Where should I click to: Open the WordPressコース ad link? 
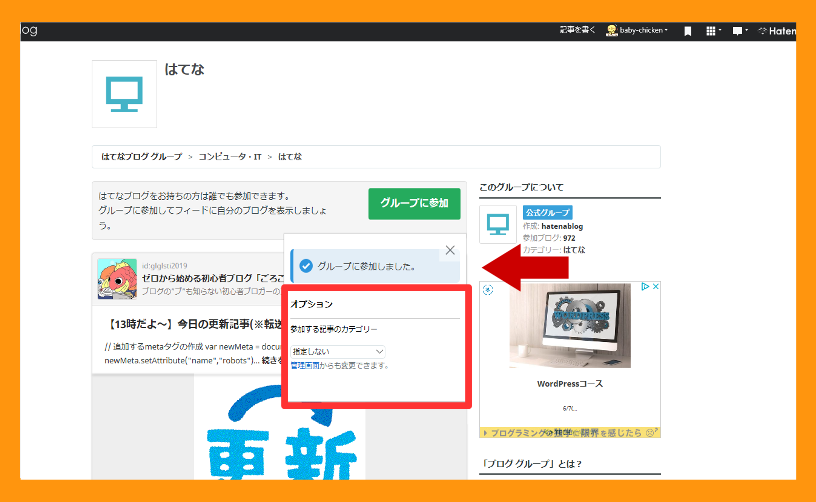point(570,384)
